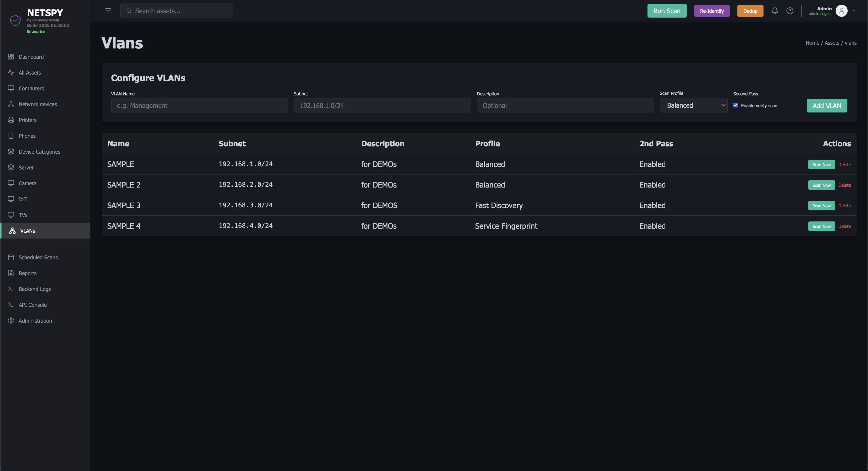Image resolution: width=868 pixels, height=471 pixels.
Task: Click the Fast Discovery profile cell
Action: (499, 206)
